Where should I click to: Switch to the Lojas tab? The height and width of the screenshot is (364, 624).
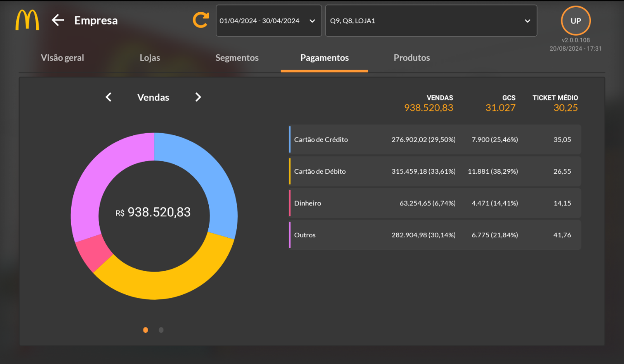150,58
